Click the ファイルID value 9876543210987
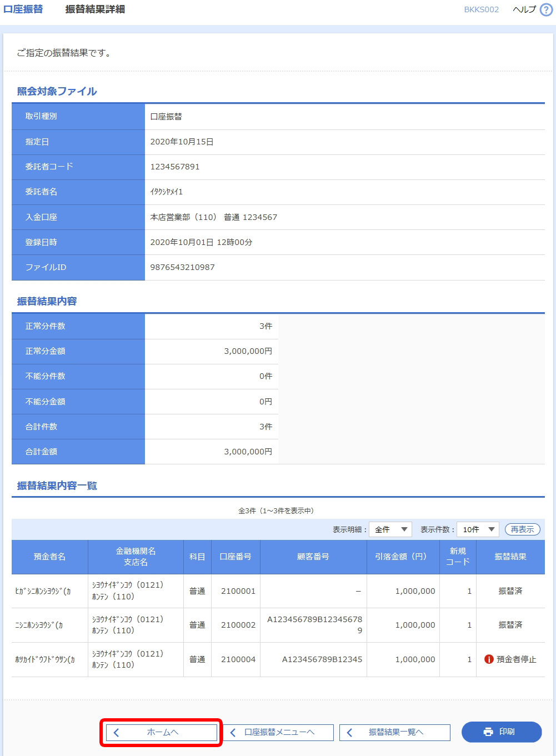This screenshot has height=756, width=556. point(182,267)
